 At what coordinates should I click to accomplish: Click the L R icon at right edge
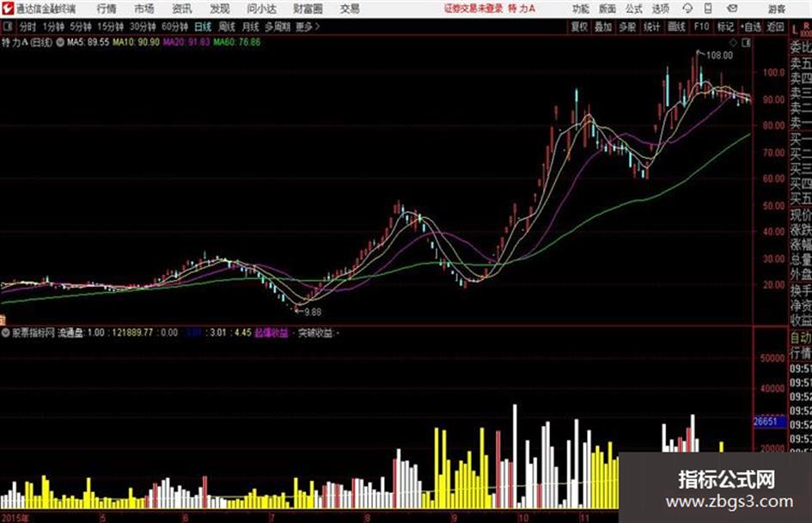pyautogui.click(x=801, y=28)
